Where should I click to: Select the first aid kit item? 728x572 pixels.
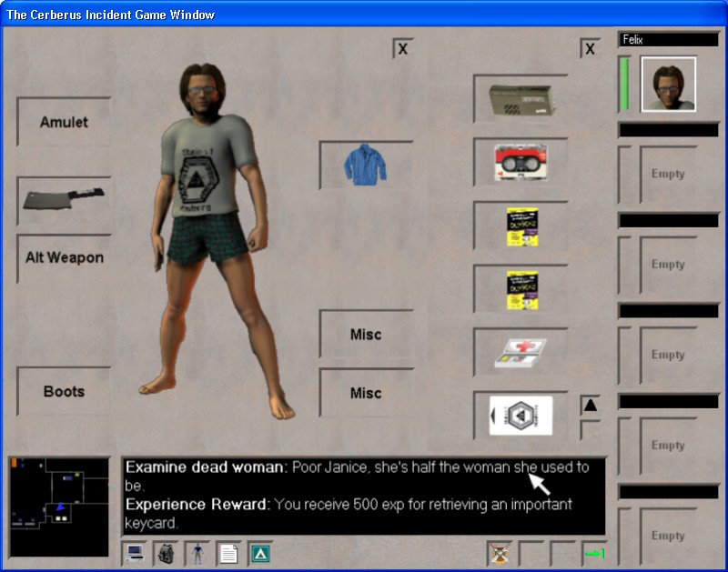coord(521,353)
